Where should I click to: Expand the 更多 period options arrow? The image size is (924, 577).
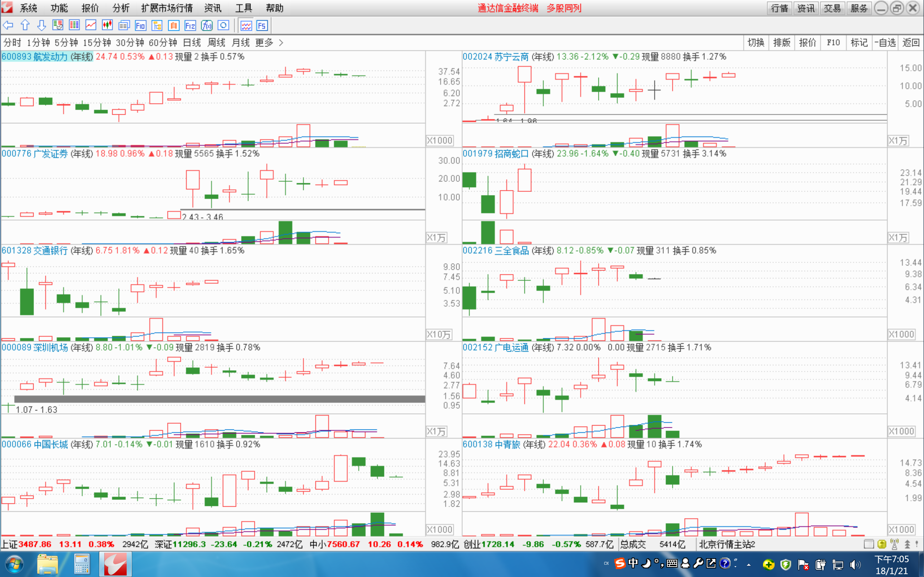coord(281,42)
